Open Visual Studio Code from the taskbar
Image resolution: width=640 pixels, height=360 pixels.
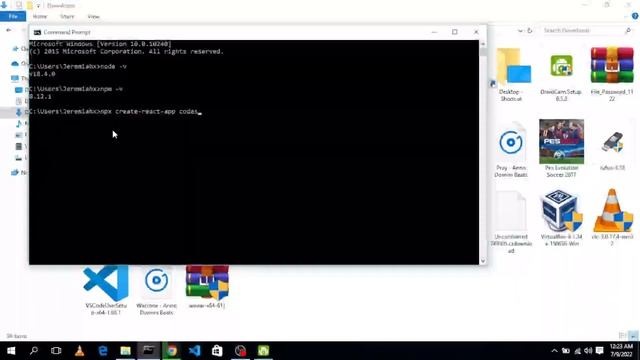pyautogui.click(x=195, y=351)
